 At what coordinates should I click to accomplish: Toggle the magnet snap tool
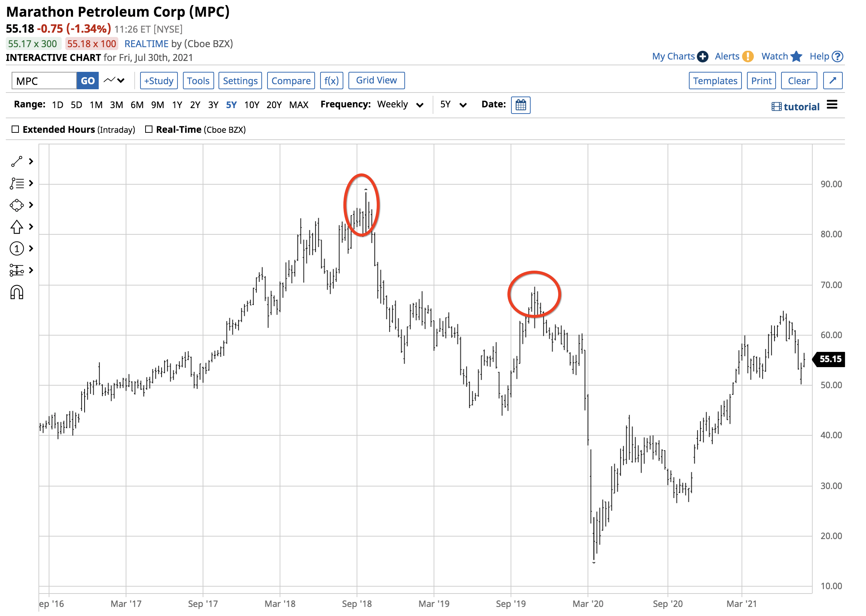(x=17, y=292)
